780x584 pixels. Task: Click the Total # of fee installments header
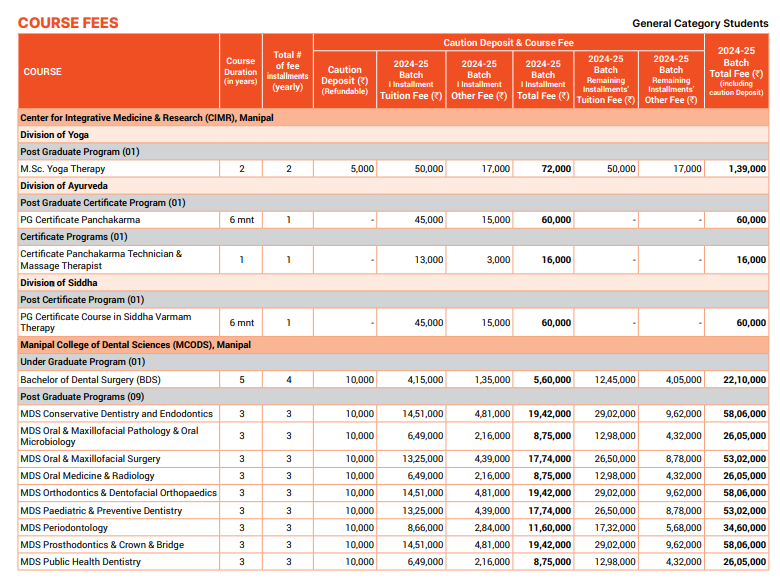pyautogui.click(x=288, y=71)
